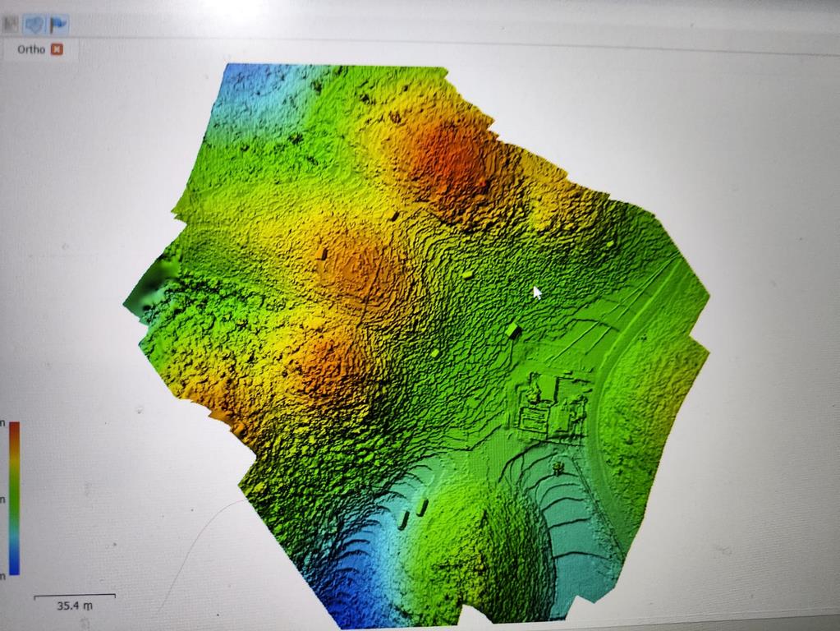Click the pair of dark objects near bottom valley
Screen dimensions: 840x631
click(412, 514)
